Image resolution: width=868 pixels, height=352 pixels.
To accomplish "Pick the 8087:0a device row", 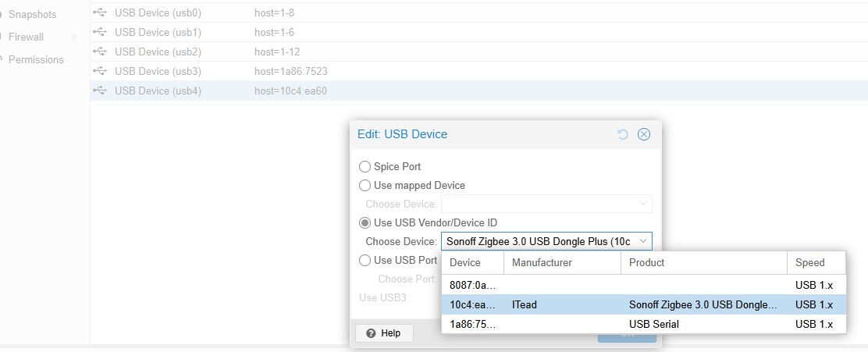I will (x=644, y=286).
